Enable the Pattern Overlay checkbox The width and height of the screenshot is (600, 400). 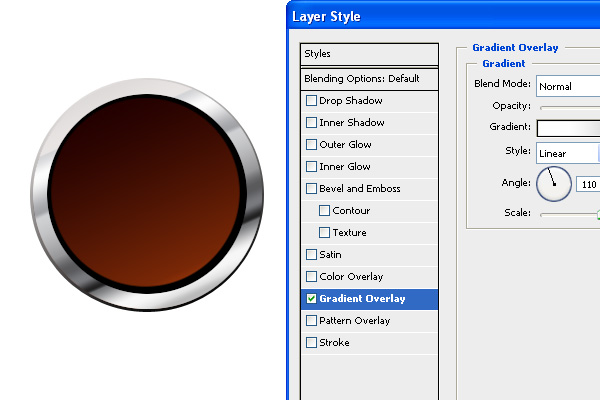click(x=312, y=321)
